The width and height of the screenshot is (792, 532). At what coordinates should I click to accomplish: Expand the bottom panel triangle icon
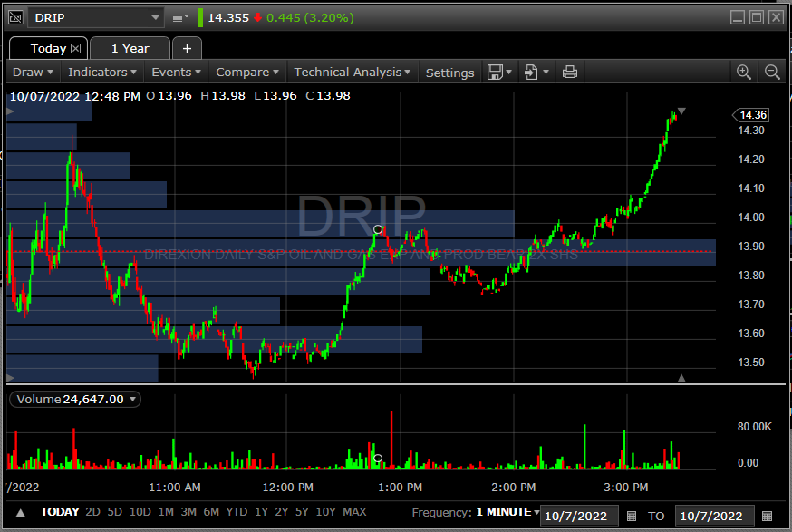click(x=20, y=513)
